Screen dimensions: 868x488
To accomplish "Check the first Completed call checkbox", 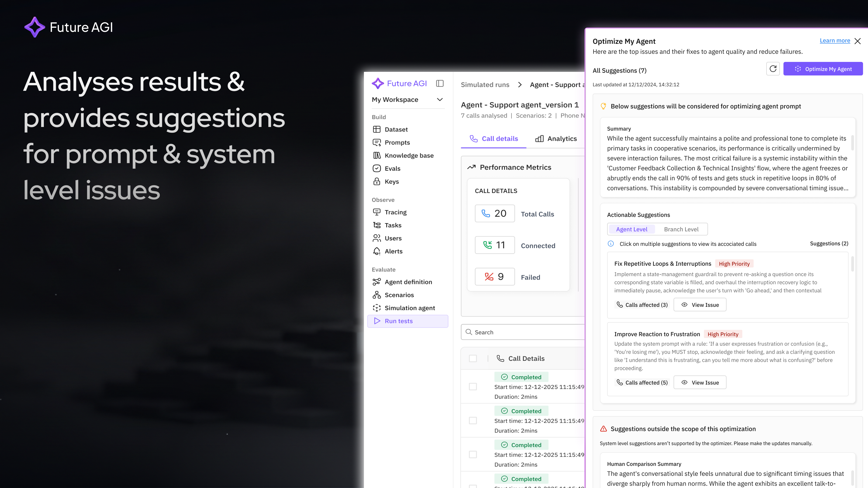I will point(473,387).
